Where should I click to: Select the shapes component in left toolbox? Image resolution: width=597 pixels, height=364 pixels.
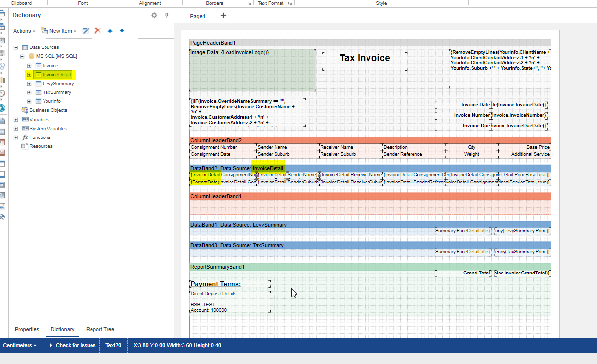click(2, 66)
